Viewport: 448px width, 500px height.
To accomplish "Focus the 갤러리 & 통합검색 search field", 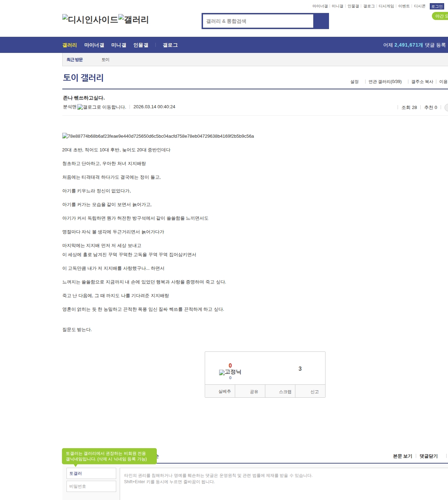I will [x=258, y=21].
